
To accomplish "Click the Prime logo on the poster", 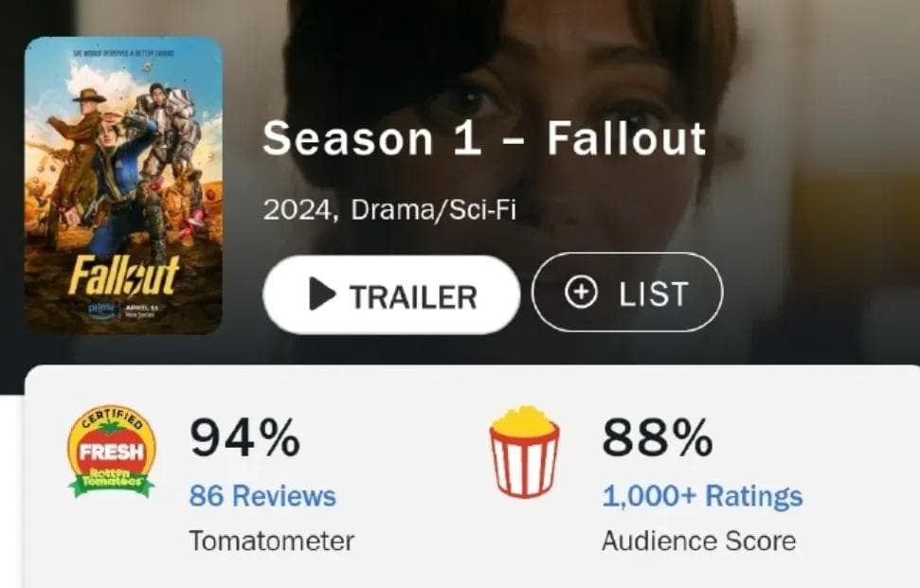I will pos(103,311).
